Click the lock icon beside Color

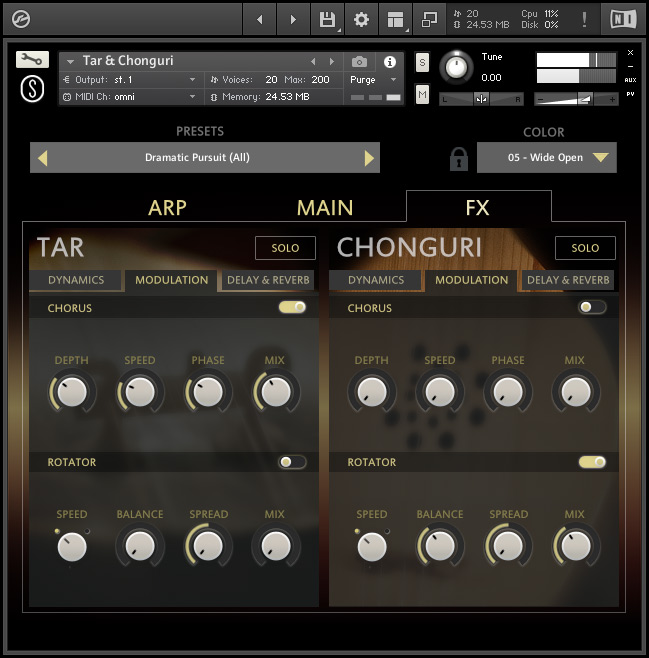coord(459,159)
